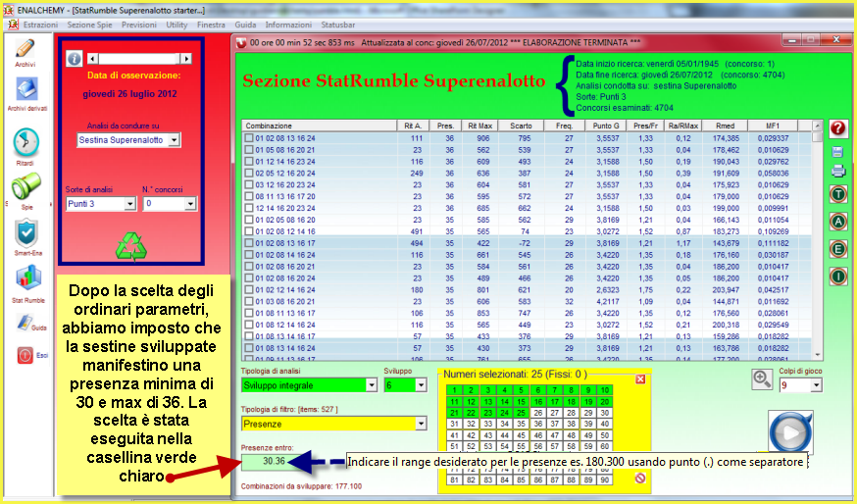Check the box for row 01 02 05 08 16 20
This screenshot has width=857, height=504.
249,220
